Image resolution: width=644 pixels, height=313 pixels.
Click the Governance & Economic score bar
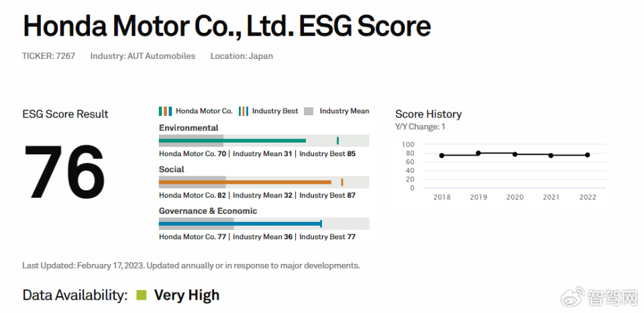click(264, 224)
